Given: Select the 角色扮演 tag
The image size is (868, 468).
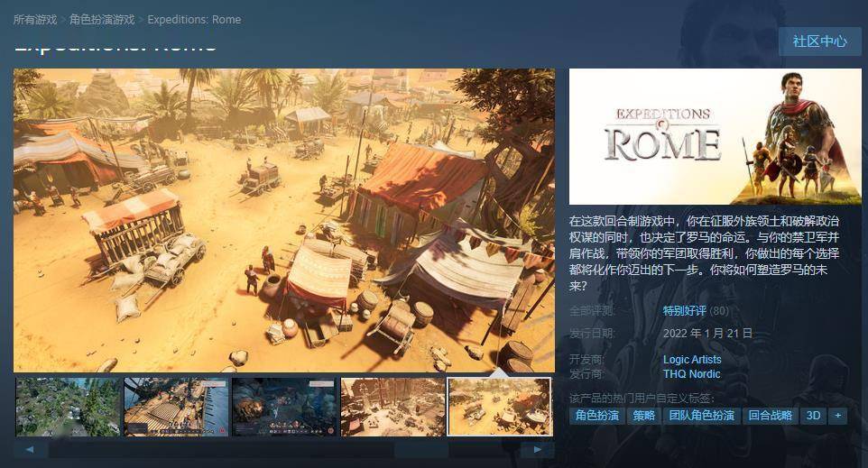Looking at the screenshot, I should tap(596, 416).
